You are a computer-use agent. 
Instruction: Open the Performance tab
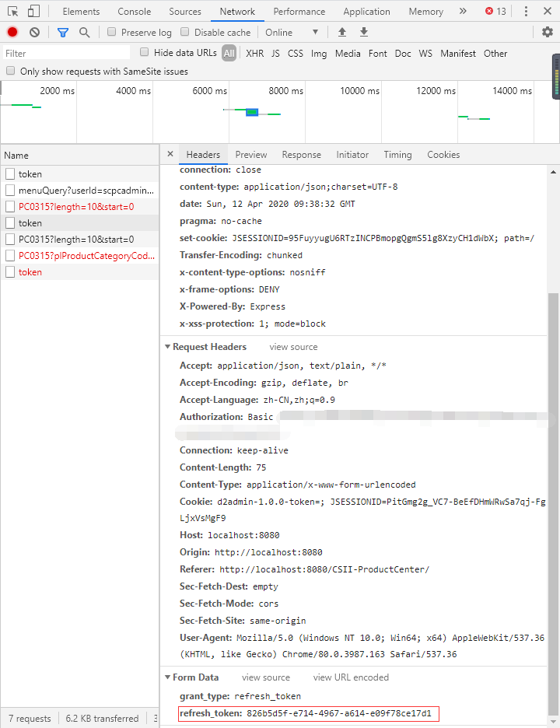coord(299,11)
